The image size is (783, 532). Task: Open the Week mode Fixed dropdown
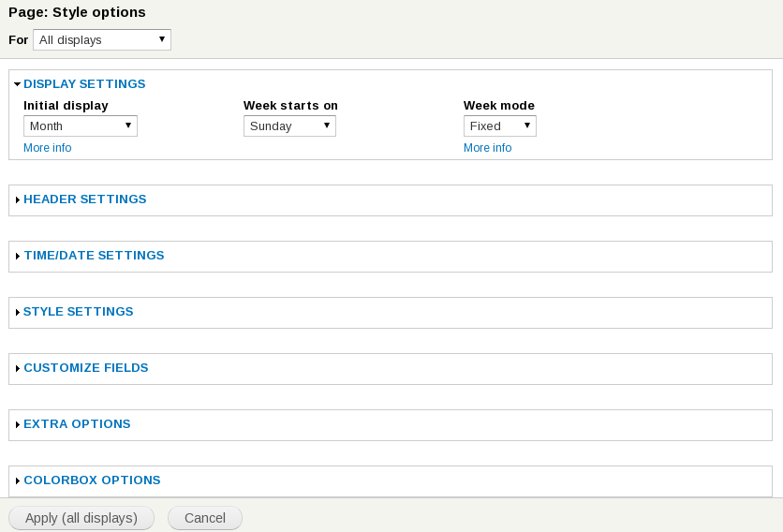point(500,126)
